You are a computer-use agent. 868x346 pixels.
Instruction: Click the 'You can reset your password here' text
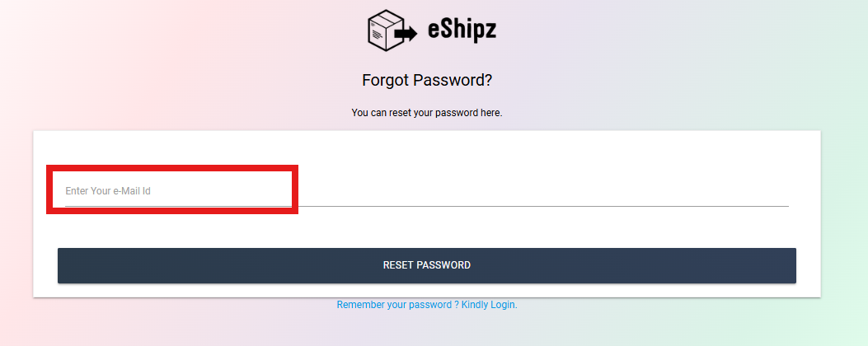(427, 113)
